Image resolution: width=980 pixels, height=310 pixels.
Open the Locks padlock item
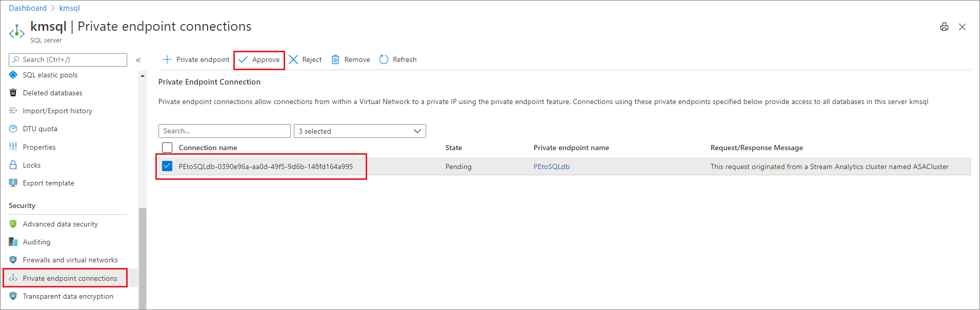(x=31, y=165)
